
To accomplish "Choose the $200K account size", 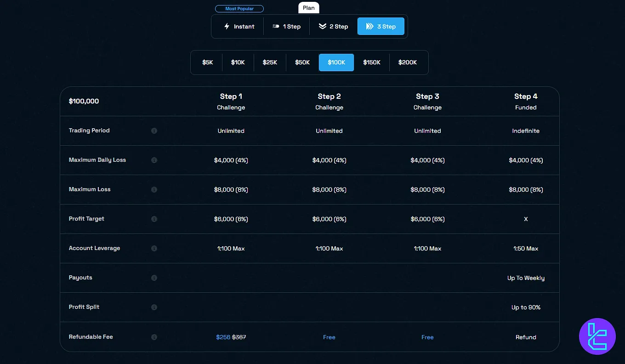I will [x=408, y=63].
